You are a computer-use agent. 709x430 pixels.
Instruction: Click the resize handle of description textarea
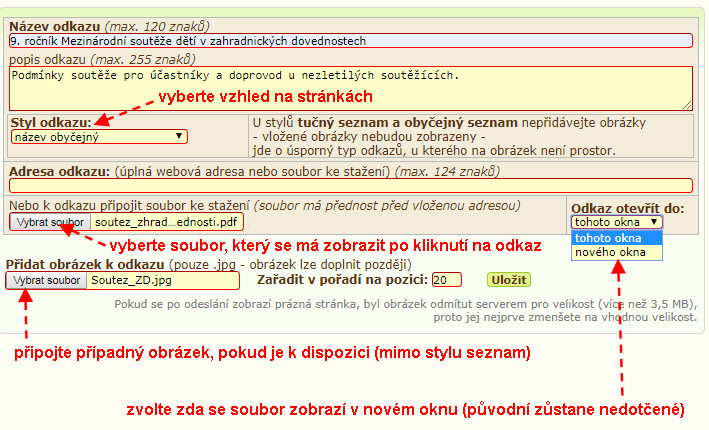[688, 105]
